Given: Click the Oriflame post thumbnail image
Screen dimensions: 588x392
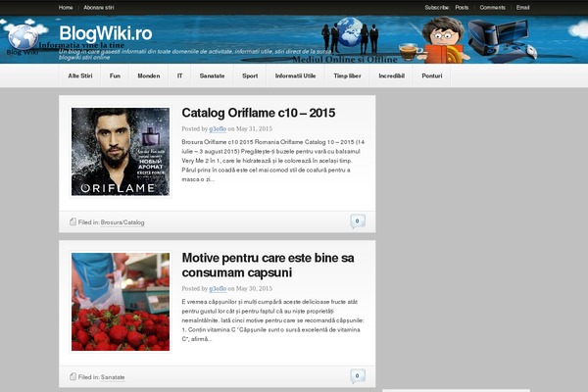Looking at the screenshot, I should coord(121,152).
